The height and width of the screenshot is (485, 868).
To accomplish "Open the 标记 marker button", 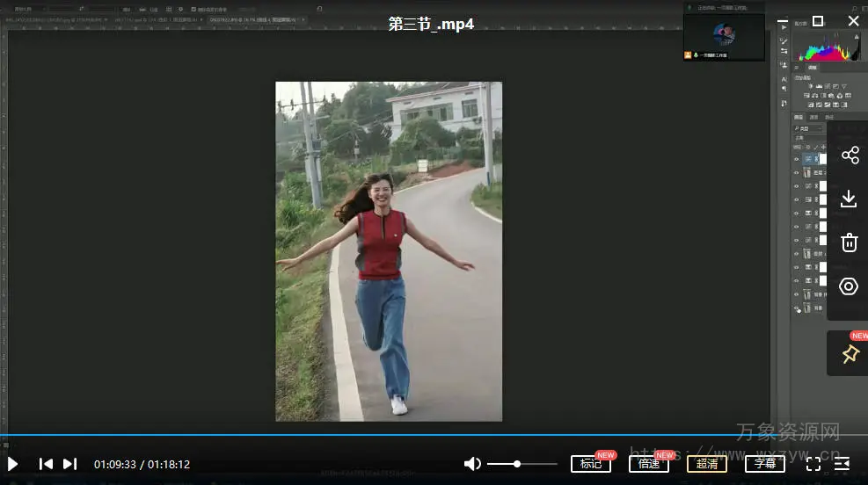I will tap(590, 464).
